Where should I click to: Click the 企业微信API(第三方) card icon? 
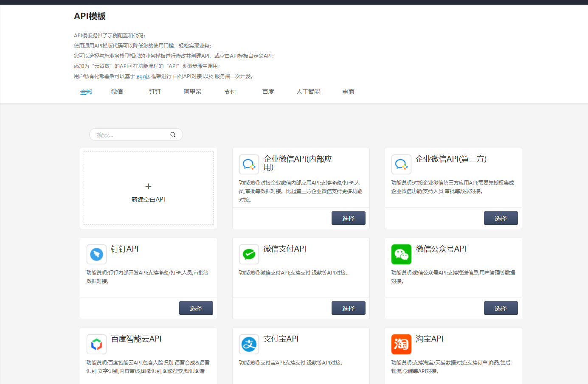pos(401,164)
